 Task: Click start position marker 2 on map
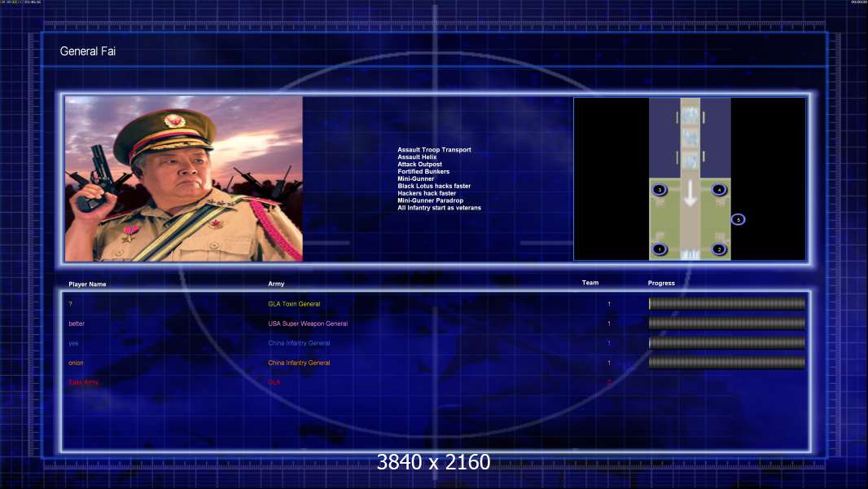pyautogui.click(x=719, y=249)
